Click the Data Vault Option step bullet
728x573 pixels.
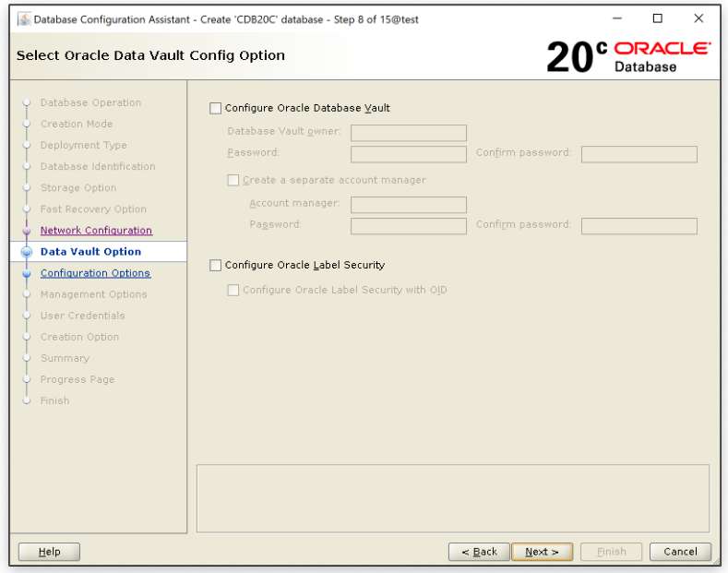pyautogui.click(x=27, y=252)
